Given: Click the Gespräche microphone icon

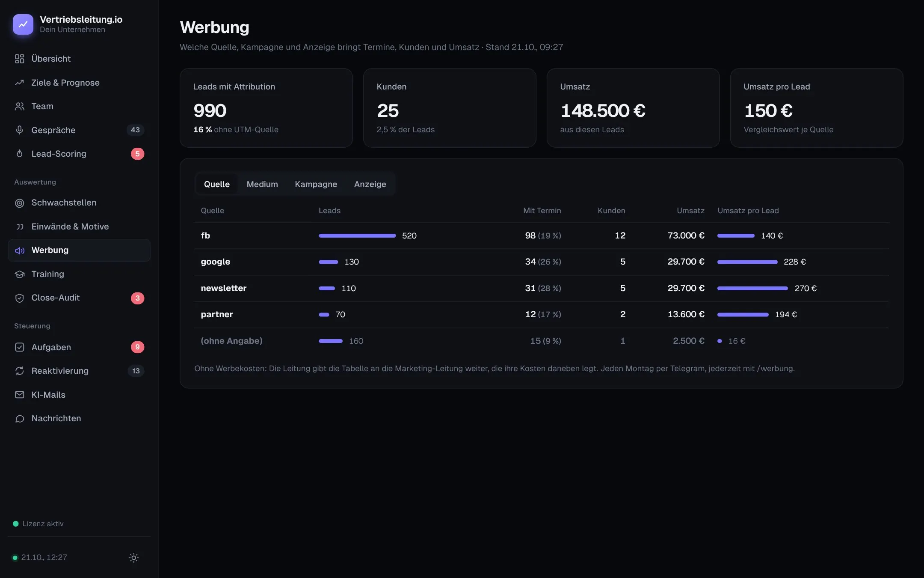Looking at the screenshot, I should (20, 130).
